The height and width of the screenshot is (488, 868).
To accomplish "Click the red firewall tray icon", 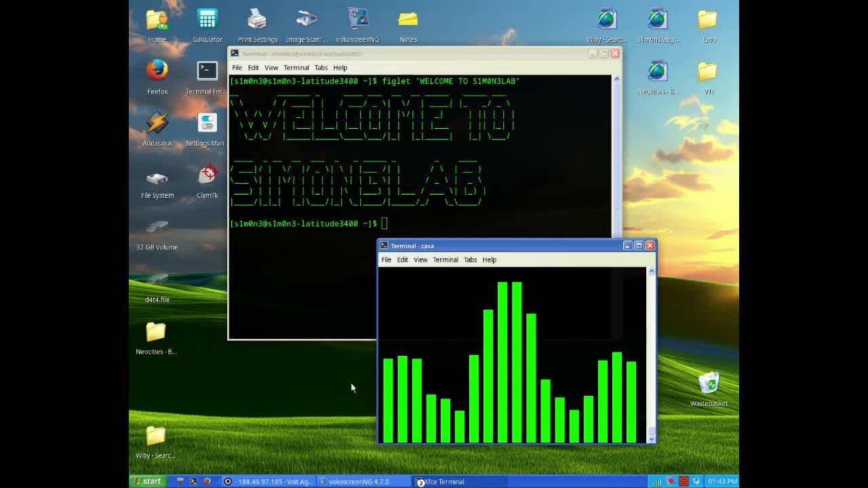I will click(684, 481).
